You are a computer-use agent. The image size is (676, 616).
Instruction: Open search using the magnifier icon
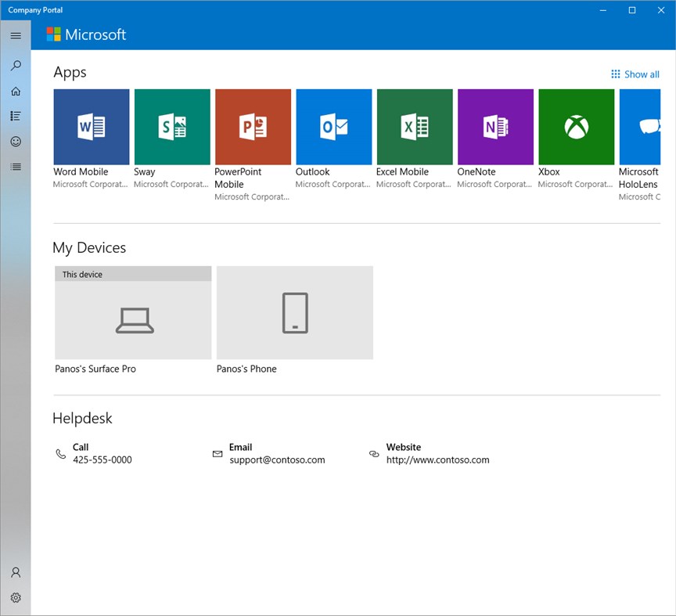point(16,66)
